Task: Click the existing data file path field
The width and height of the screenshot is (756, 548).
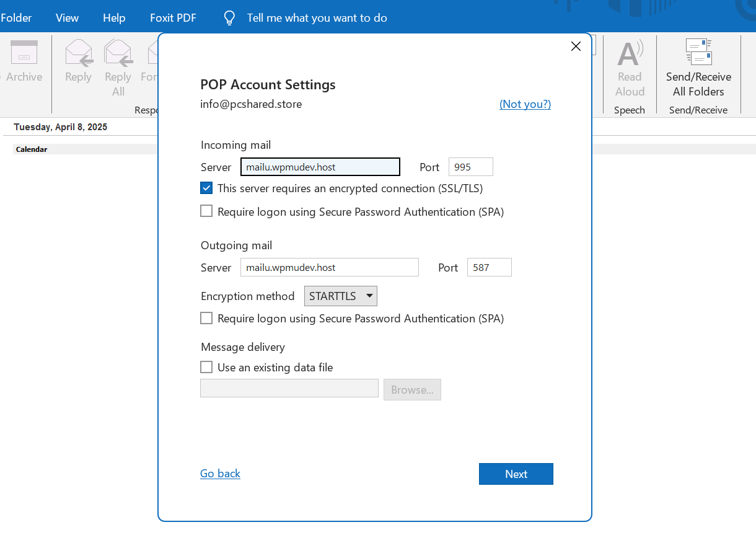Action: (x=289, y=388)
